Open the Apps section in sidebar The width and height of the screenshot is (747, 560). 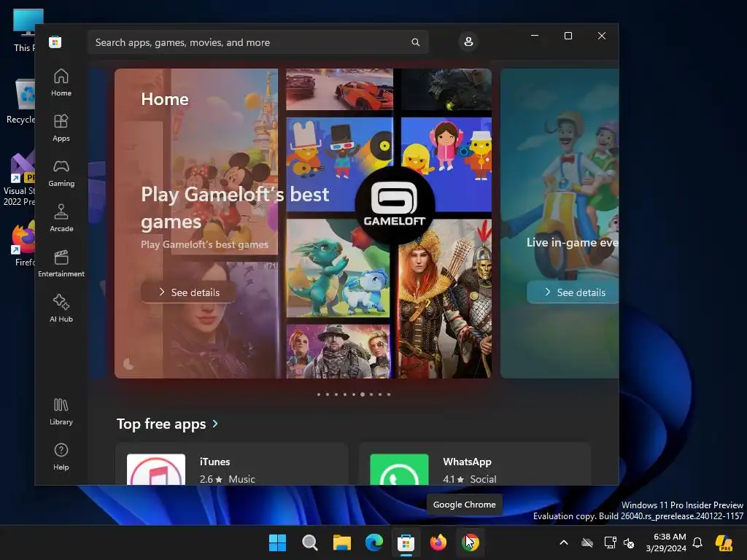tap(61, 128)
